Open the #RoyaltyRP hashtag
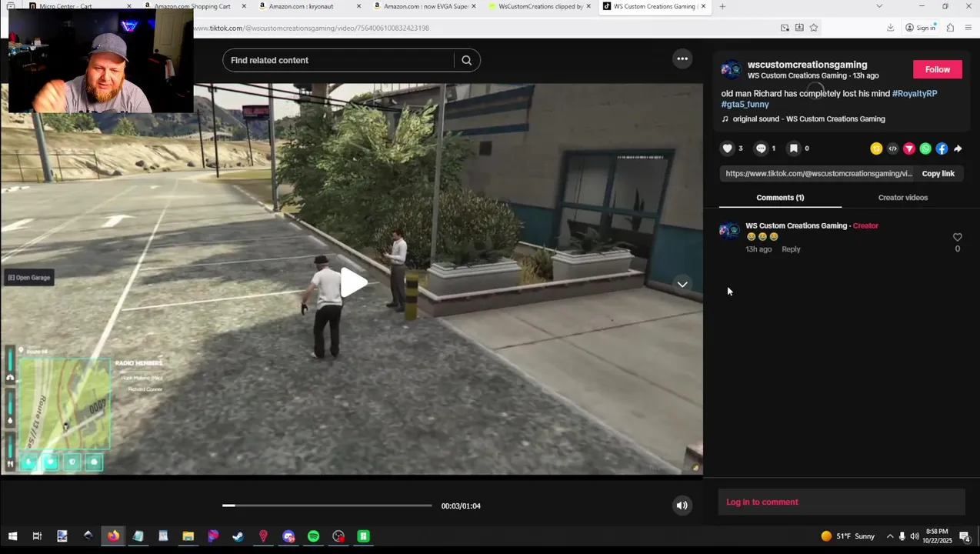The width and height of the screenshot is (980, 554). pyautogui.click(x=914, y=93)
